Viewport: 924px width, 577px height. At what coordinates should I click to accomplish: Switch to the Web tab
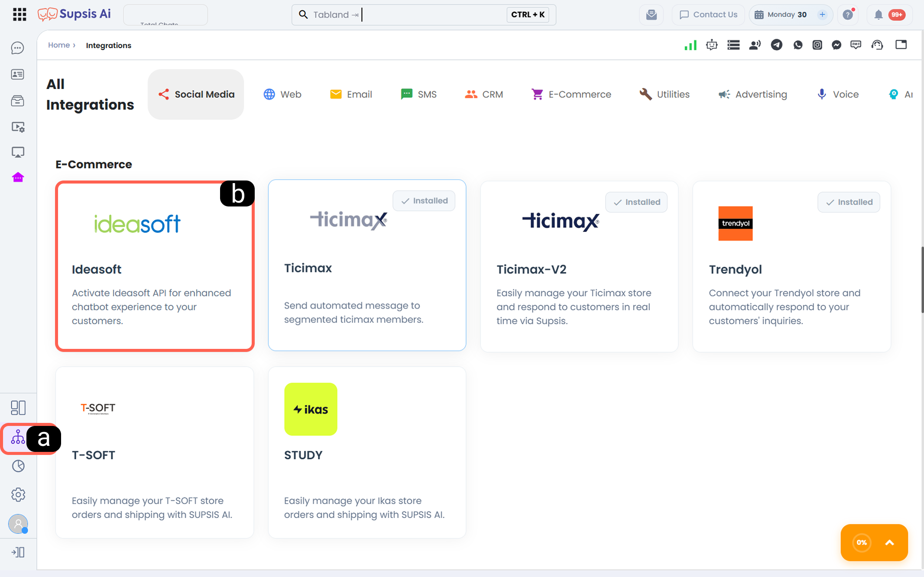pyautogui.click(x=282, y=94)
